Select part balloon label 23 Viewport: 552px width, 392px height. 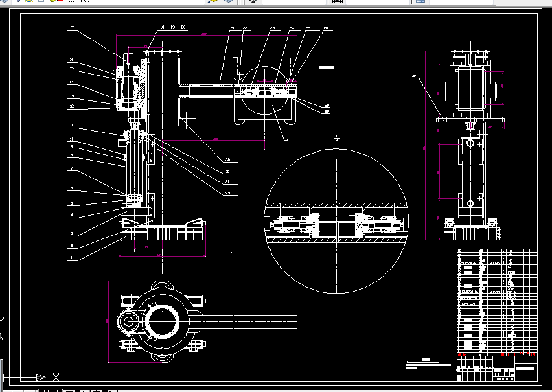click(273, 27)
